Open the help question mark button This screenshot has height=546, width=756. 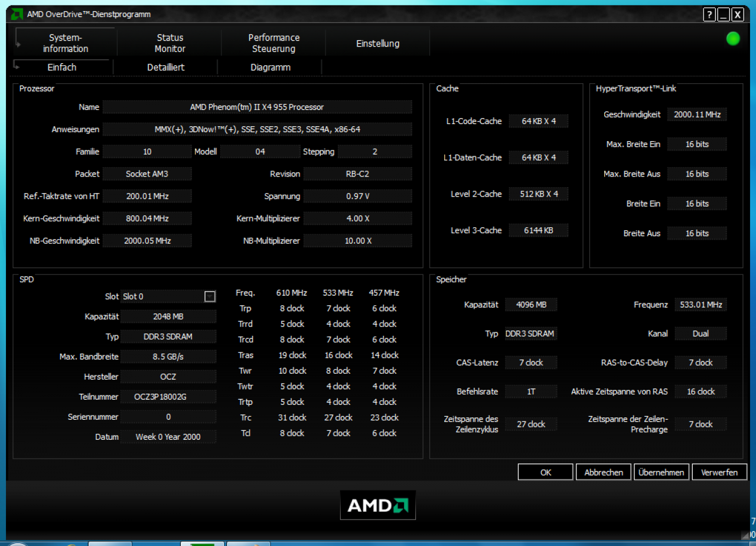click(709, 15)
